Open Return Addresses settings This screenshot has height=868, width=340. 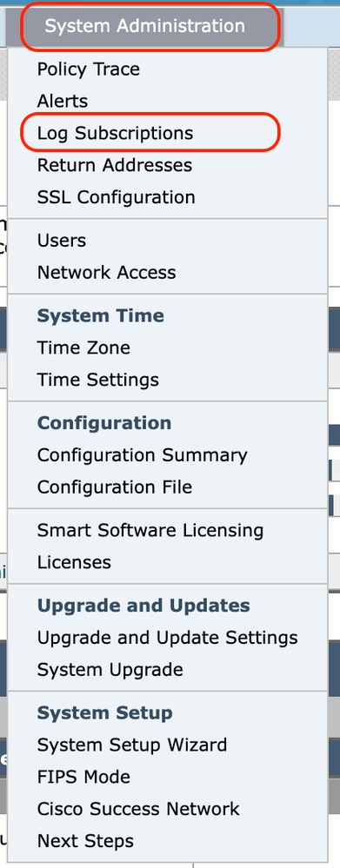(x=115, y=165)
